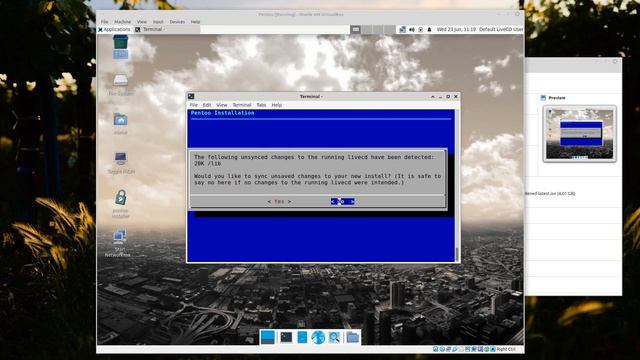The width and height of the screenshot is (640, 360).
Task: Open the application finder magnifier icon
Action: tap(334, 337)
